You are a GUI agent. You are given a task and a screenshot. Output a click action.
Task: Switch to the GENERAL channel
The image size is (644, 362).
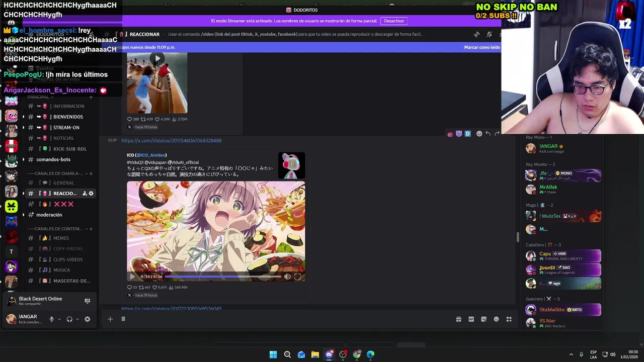(60, 183)
